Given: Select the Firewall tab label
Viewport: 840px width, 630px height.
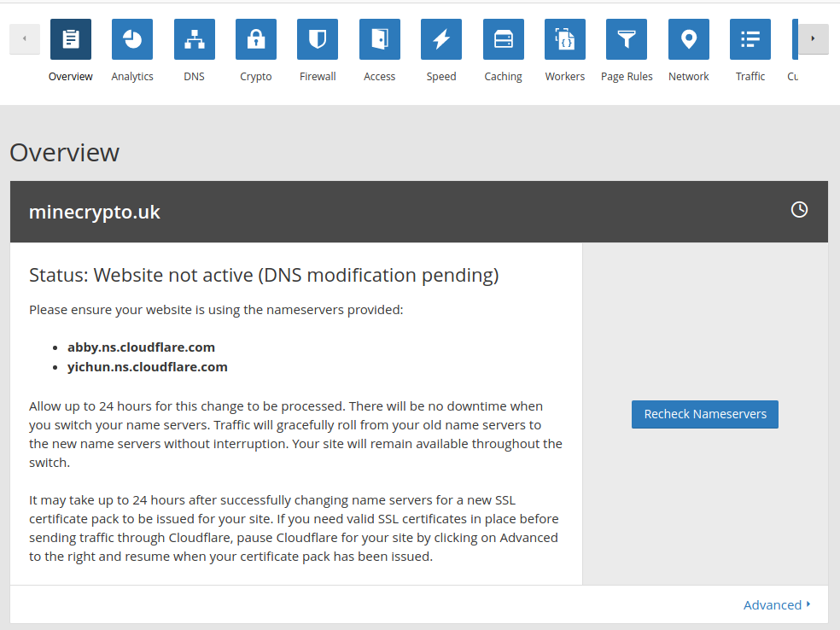Looking at the screenshot, I should point(318,77).
